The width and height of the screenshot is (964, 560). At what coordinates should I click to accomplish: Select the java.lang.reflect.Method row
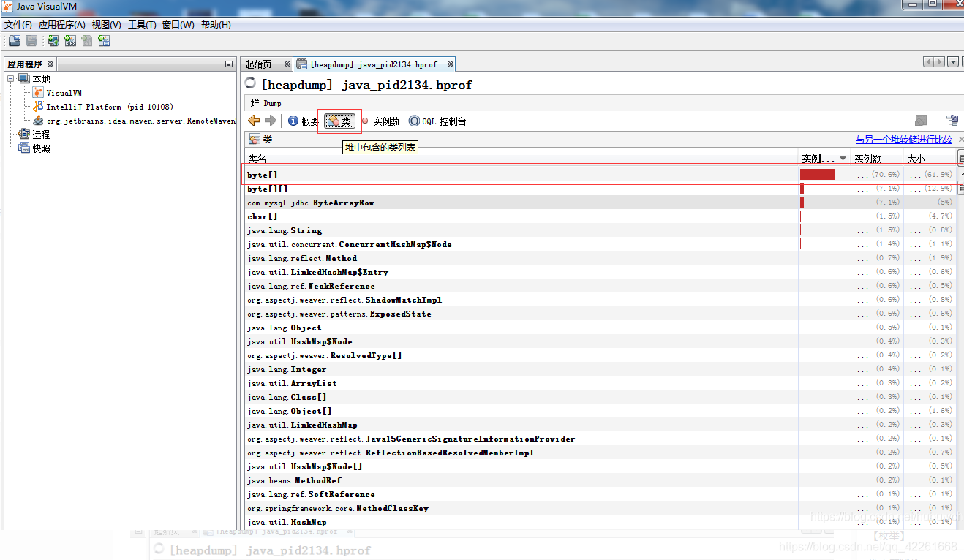point(600,258)
